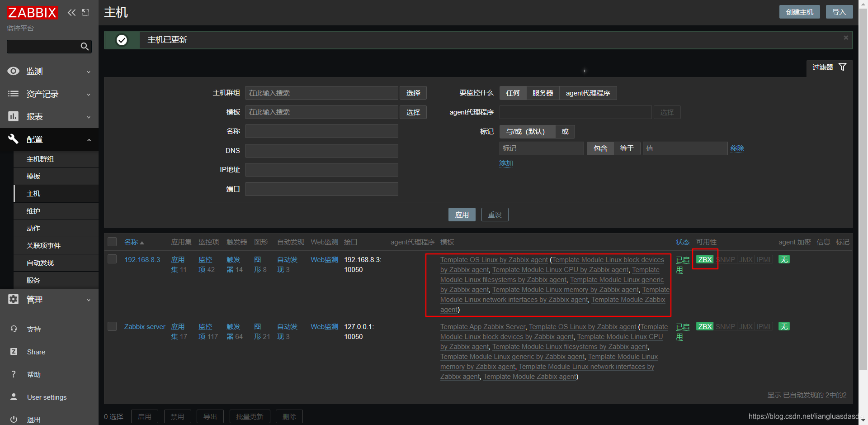Select agent代理程序 monitoring option
The width and height of the screenshot is (868, 425).
point(588,93)
